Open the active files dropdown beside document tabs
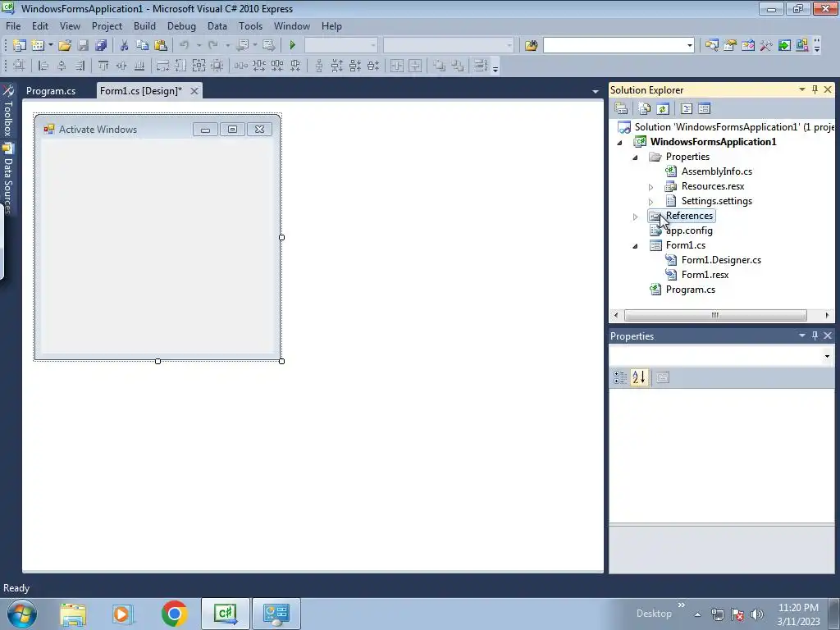Viewport: 840px width, 630px height. coord(596,92)
